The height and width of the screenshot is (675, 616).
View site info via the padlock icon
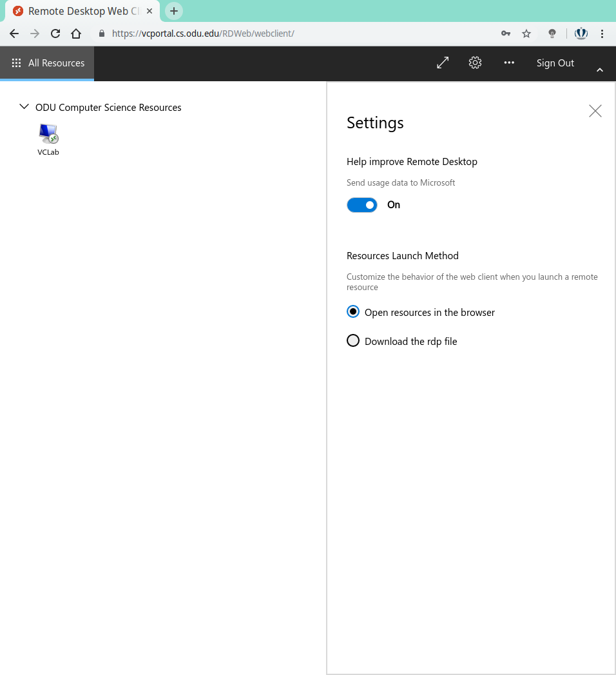pos(102,34)
